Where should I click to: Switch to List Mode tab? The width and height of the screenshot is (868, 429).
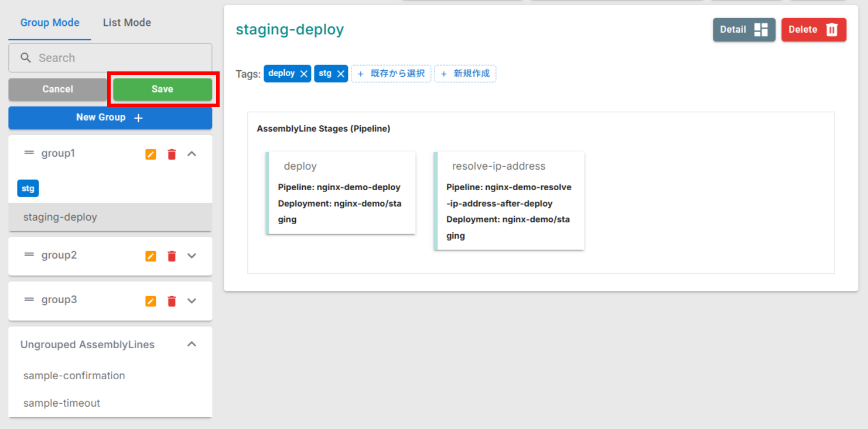click(x=127, y=22)
